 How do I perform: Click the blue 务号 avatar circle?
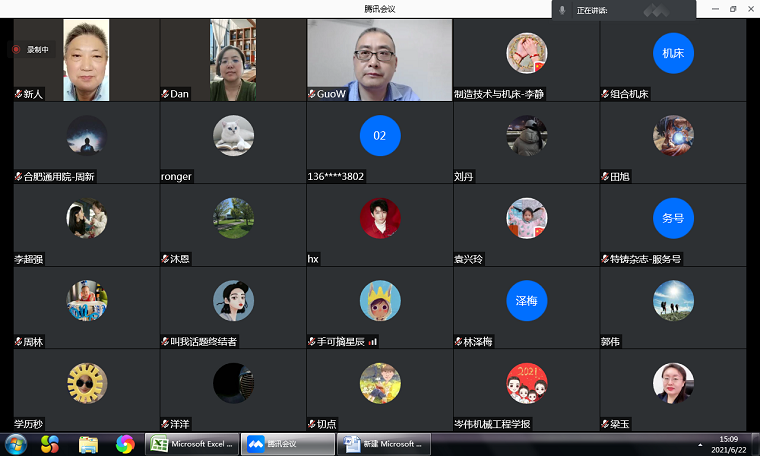[673, 217]
